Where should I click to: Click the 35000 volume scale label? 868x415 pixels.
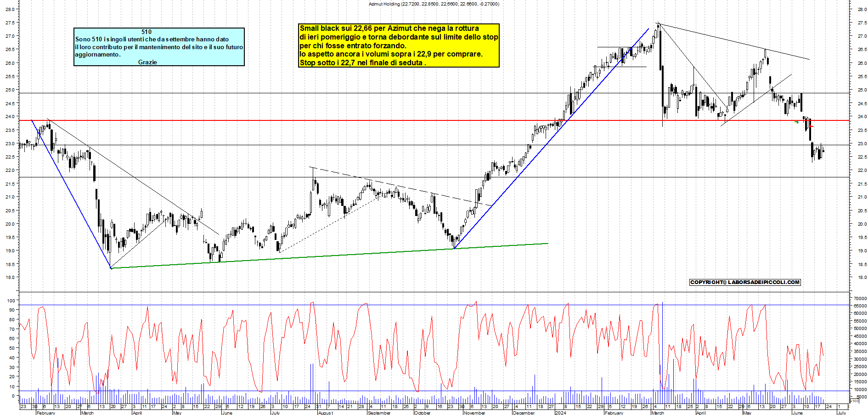861,352
